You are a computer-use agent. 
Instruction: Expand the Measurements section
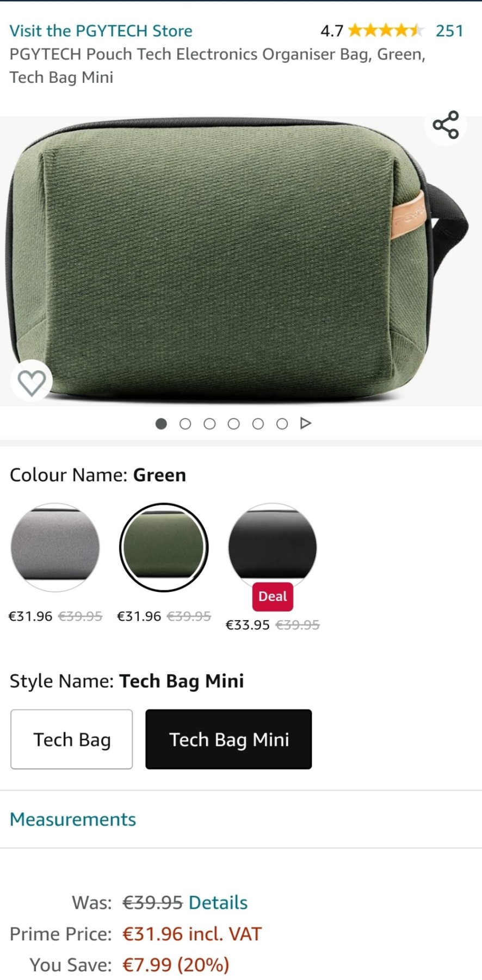point(73,819)
